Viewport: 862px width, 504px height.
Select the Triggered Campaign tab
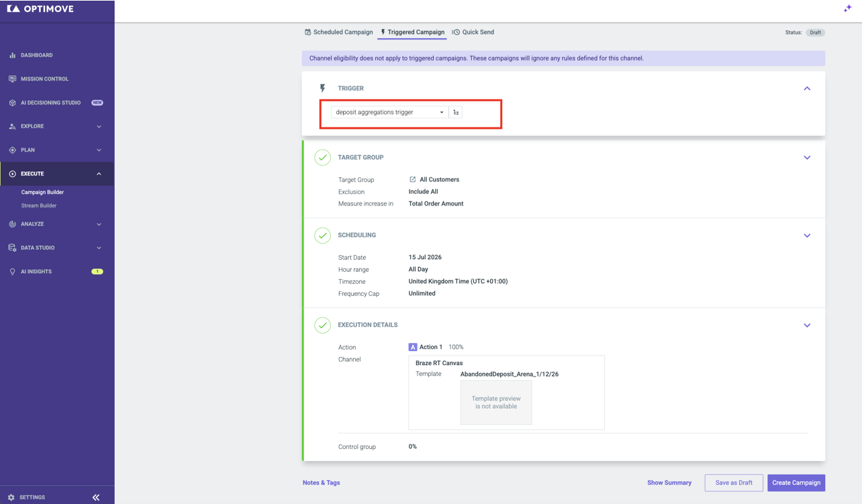tap(412, 32)
